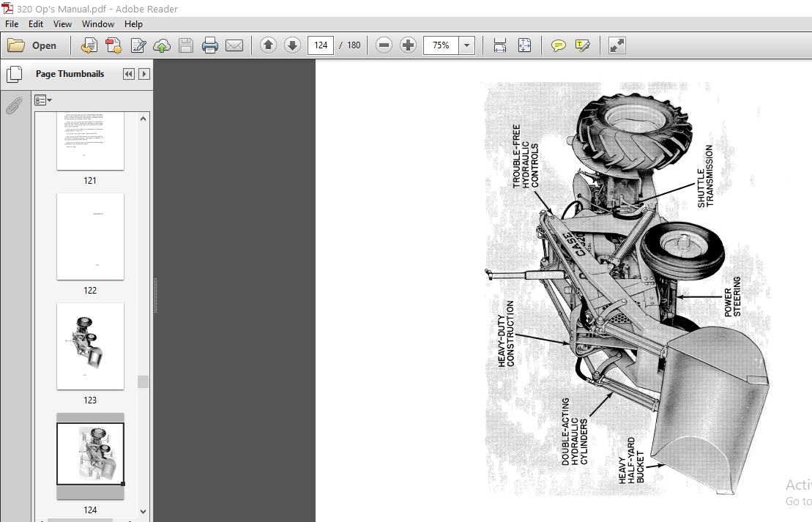Zoom in with plus button
Image resolution: width=812 pixels, height=522 pixels.
[x=408, y=45]
